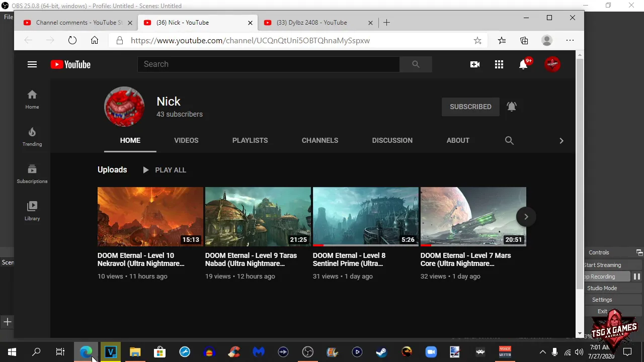Open Level 7 Mars Core thumbnail

coord(473,217)
